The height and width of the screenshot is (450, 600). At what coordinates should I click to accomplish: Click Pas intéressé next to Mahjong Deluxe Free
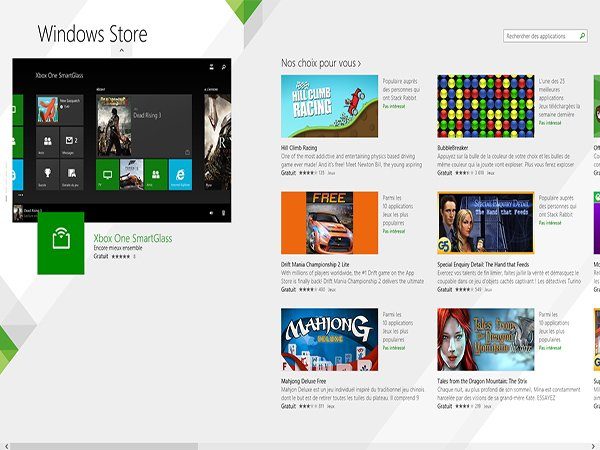pyautogui.click(x=394, y=348)
